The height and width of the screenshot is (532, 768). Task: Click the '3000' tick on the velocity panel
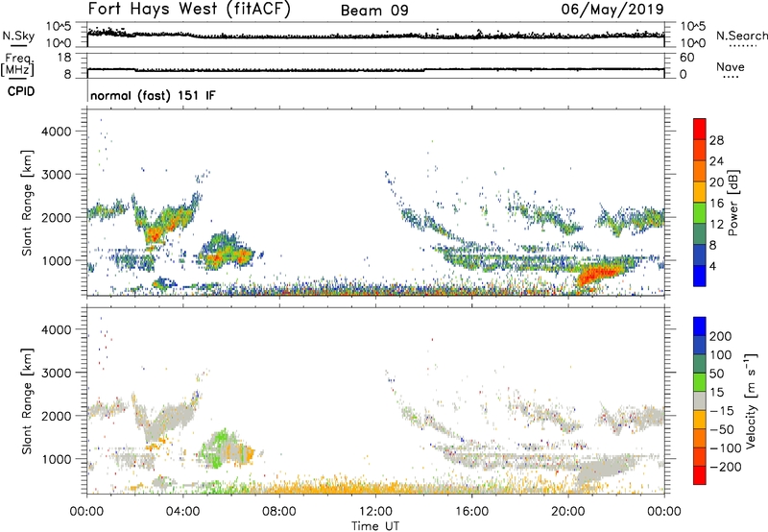coord(57,373)
